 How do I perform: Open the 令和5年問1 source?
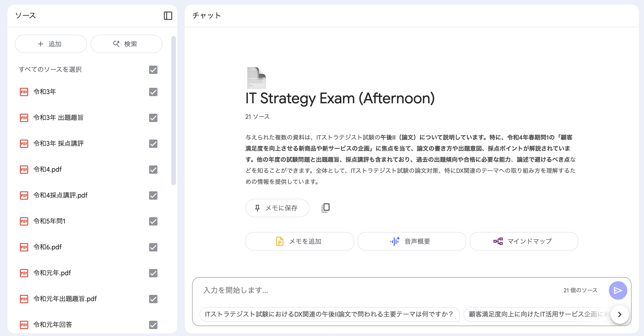49,221
